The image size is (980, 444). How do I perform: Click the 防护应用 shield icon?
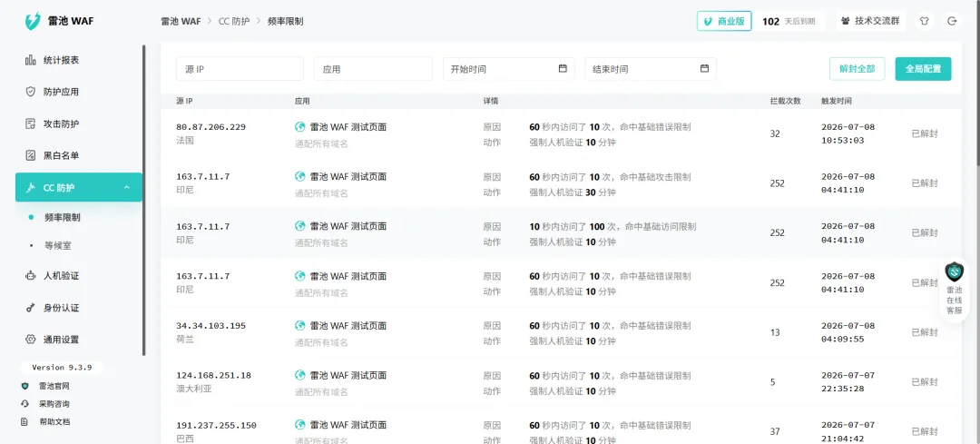(30, 92)
